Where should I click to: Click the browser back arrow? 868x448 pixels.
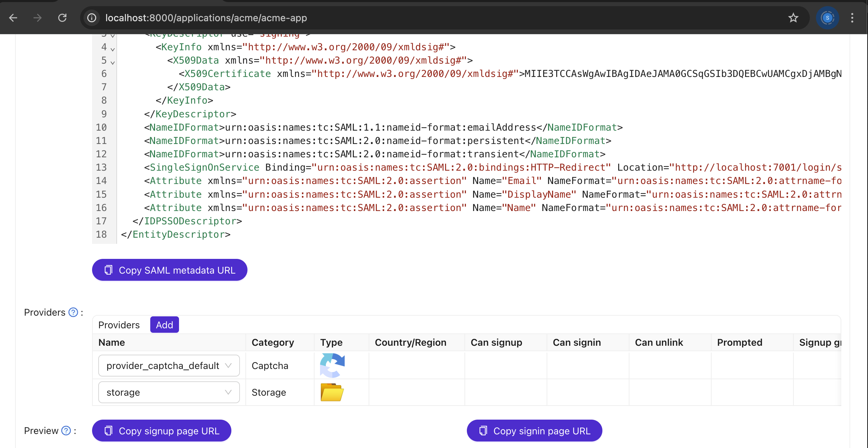pos(13,18)
